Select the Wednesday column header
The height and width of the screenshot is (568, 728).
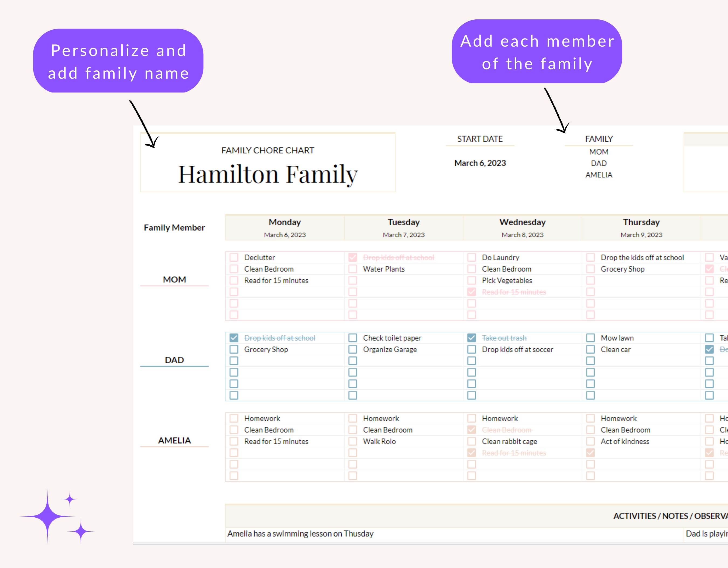point(522,222)
